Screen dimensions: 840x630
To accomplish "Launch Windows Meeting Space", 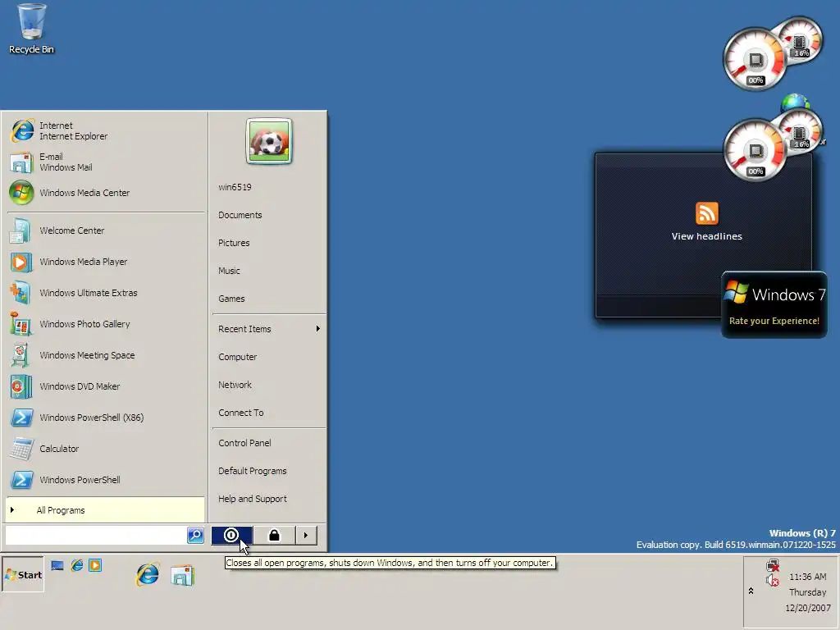I will (106, 354).
